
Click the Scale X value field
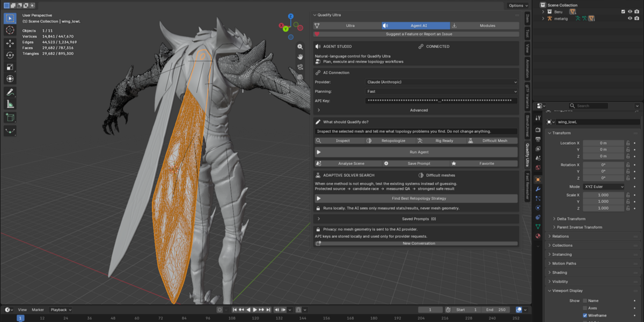(603, 195)
